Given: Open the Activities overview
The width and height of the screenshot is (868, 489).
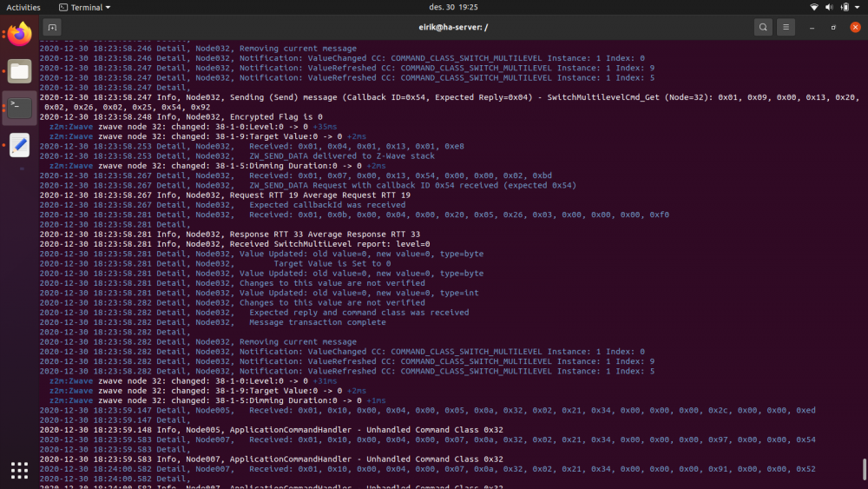Looking at the screenshot, I should pyautogui.click(x=23, y=7).
